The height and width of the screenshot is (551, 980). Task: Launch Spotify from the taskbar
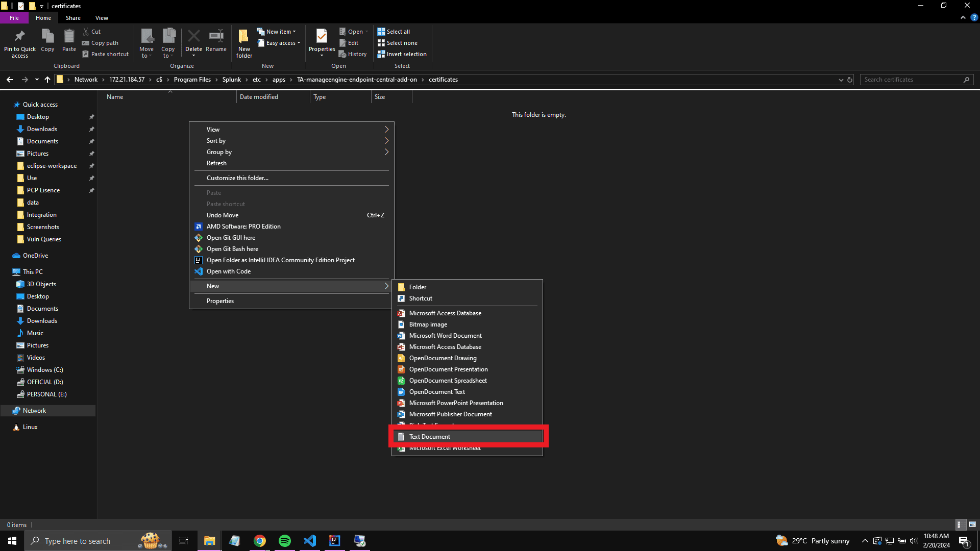tap(284, 540)
